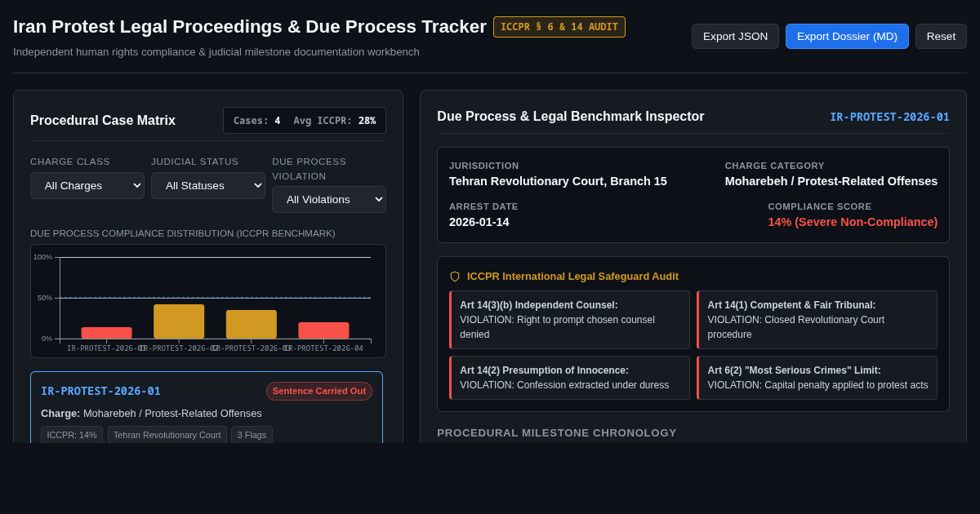Screen dimensions: 980x514
Task: Select the second amber bar in the compliance chart
Action: [252, 324]
